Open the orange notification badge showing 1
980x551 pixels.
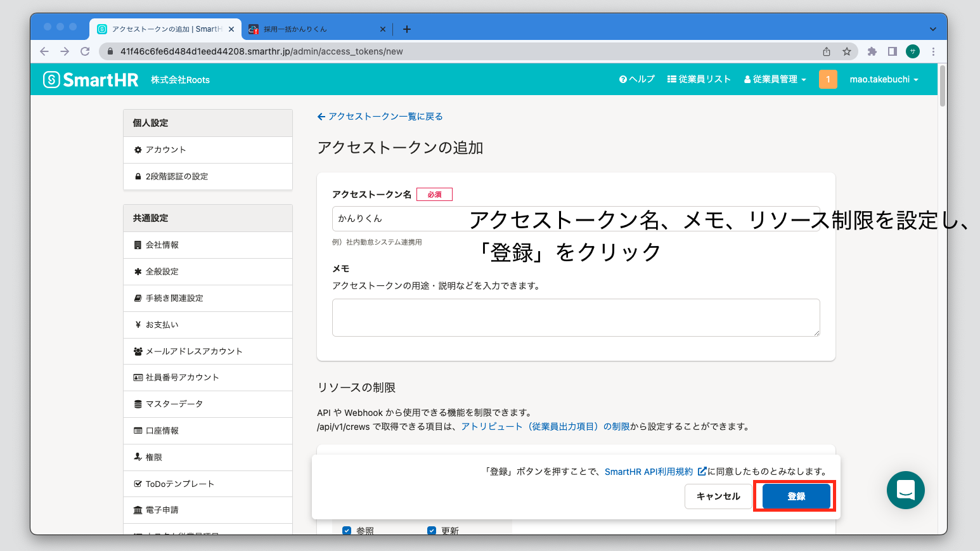(828, 79)
